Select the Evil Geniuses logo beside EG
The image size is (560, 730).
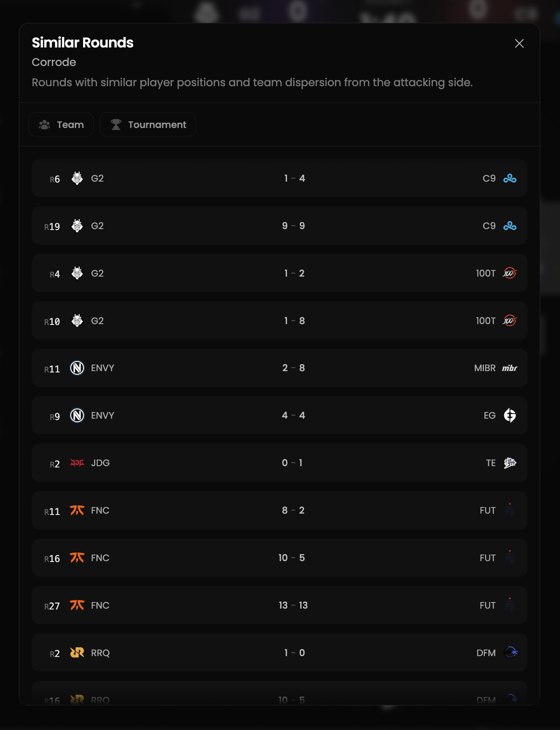point(509,415)
